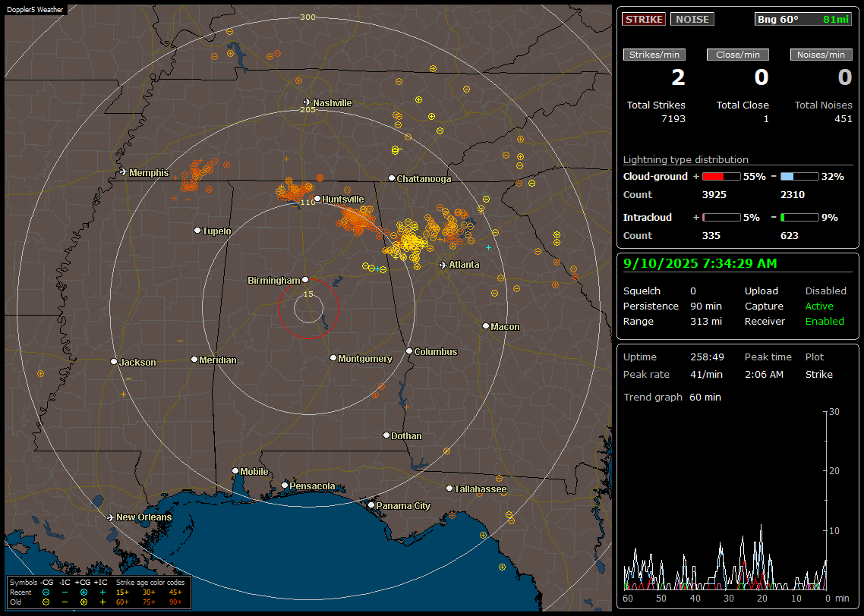Click the pink positive intracloud percentage bar
This screenshot has height=616, width=864.
pos(721,218)
